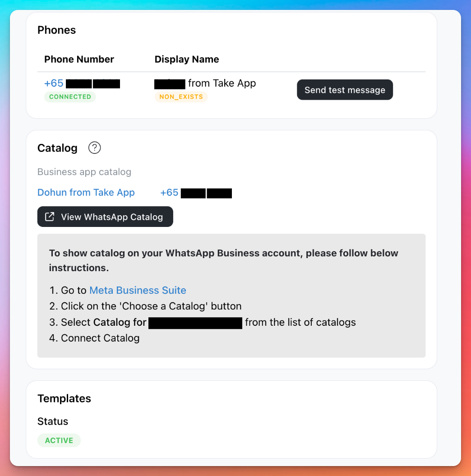Click the Catalog section heading
This screenshot has width=471, height=476.
click(57, 148)
